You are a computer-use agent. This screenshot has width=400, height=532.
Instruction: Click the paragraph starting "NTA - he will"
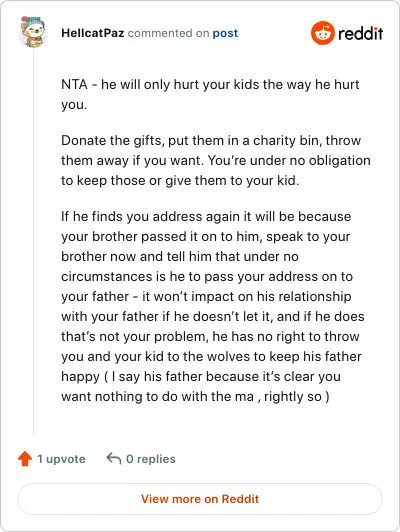(x=210, y=94)
